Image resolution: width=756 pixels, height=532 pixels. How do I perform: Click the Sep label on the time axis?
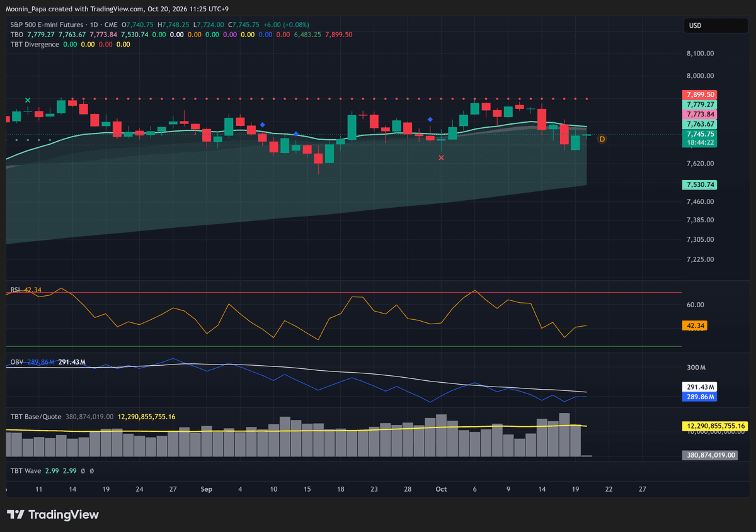(x=206, y=489)
